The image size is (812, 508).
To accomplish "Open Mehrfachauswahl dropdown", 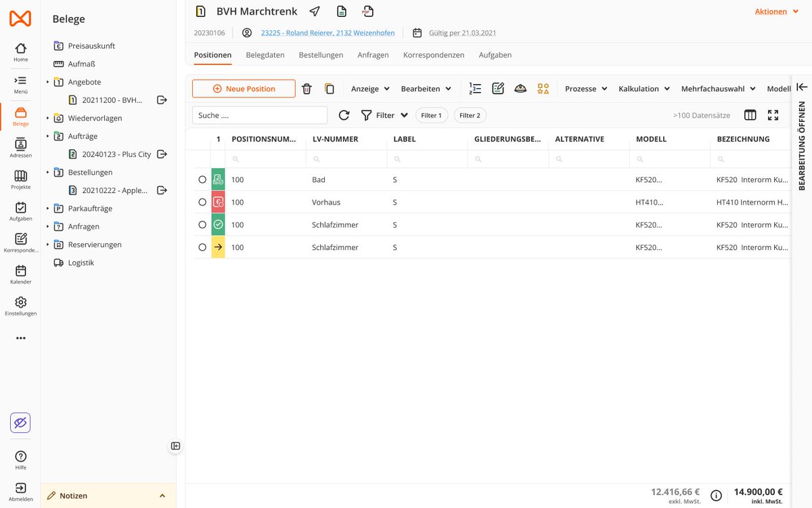I will [719, 89].
